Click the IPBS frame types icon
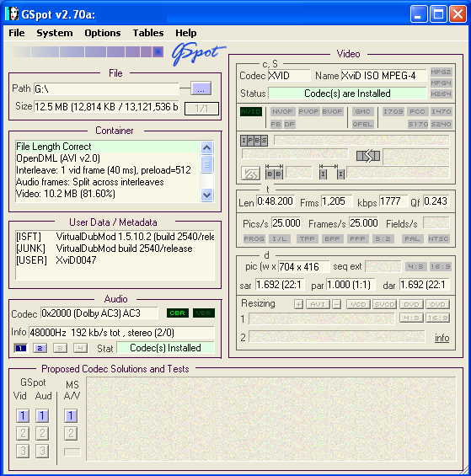Viewport: 471px width, 476px height. 254,141
